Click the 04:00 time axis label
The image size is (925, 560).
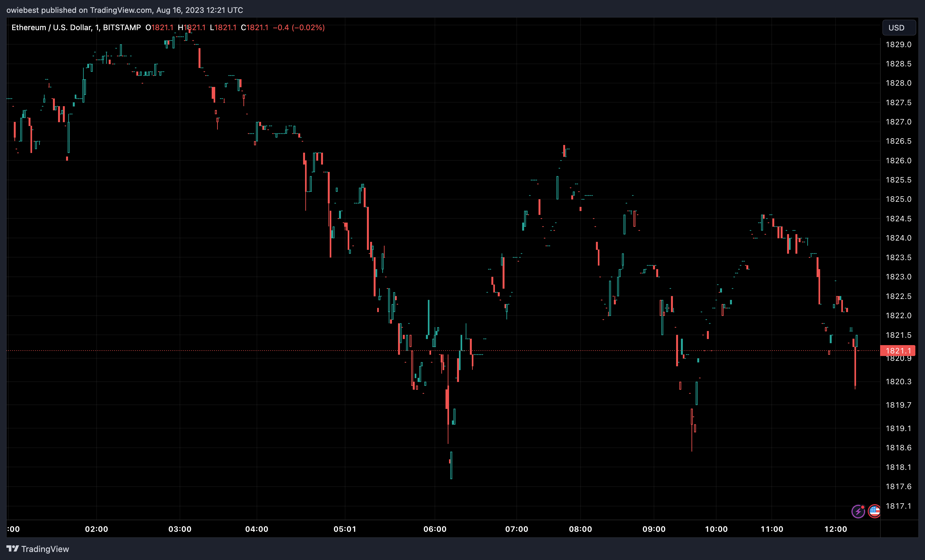tap(257, 529)
